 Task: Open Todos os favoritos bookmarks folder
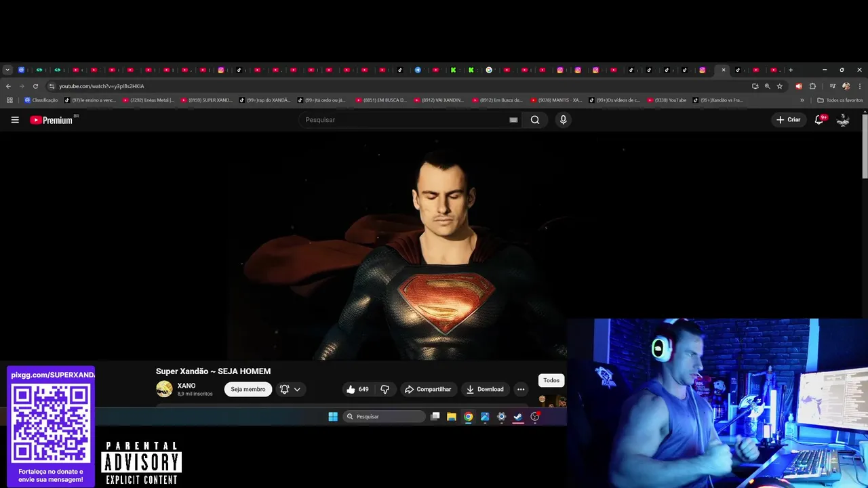840,100
